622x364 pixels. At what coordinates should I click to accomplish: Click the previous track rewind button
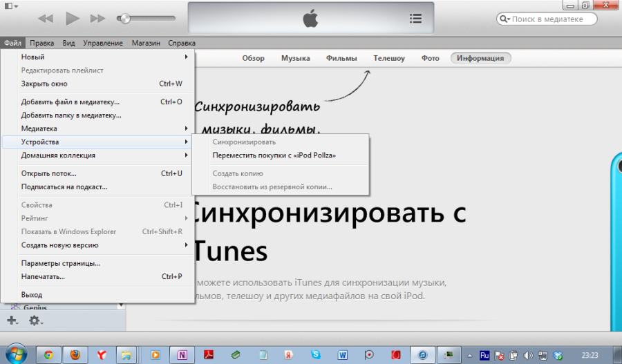46,19
